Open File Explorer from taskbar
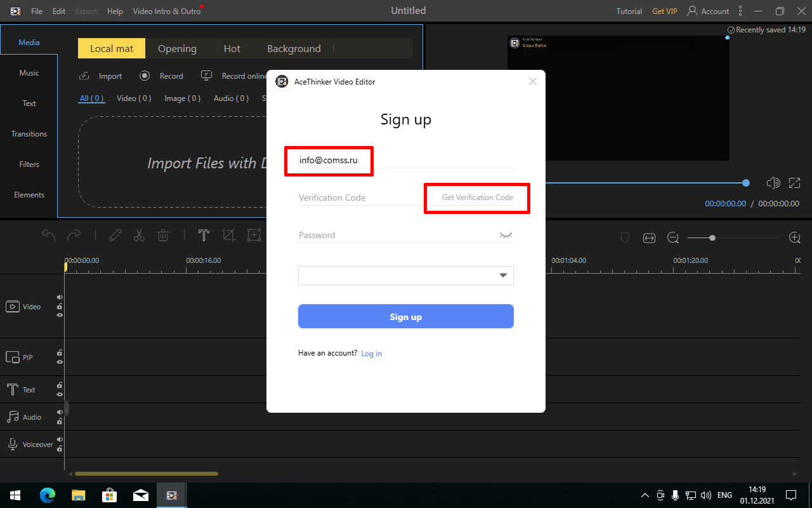 78,495
